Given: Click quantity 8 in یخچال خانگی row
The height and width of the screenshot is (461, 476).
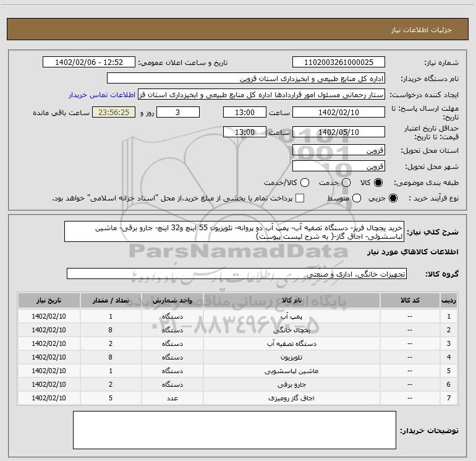Looking at the screenshot, I should tap(111, 330).
